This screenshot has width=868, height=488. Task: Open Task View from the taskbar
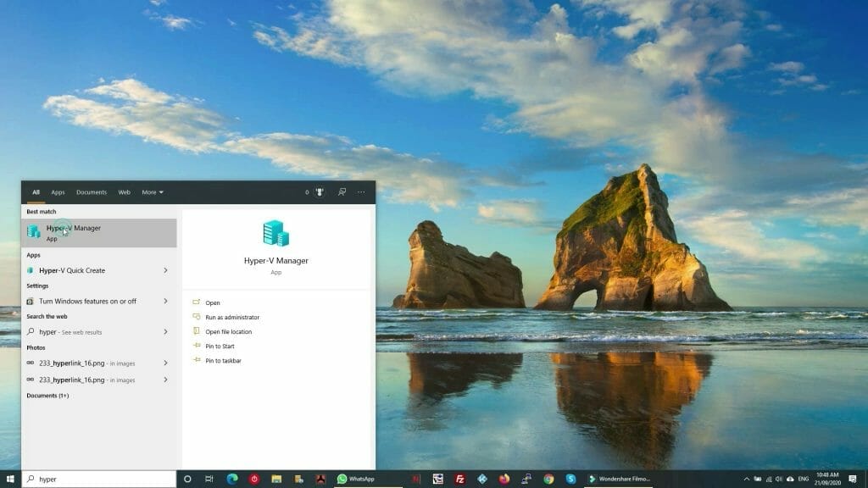click(x=209, y=477)
